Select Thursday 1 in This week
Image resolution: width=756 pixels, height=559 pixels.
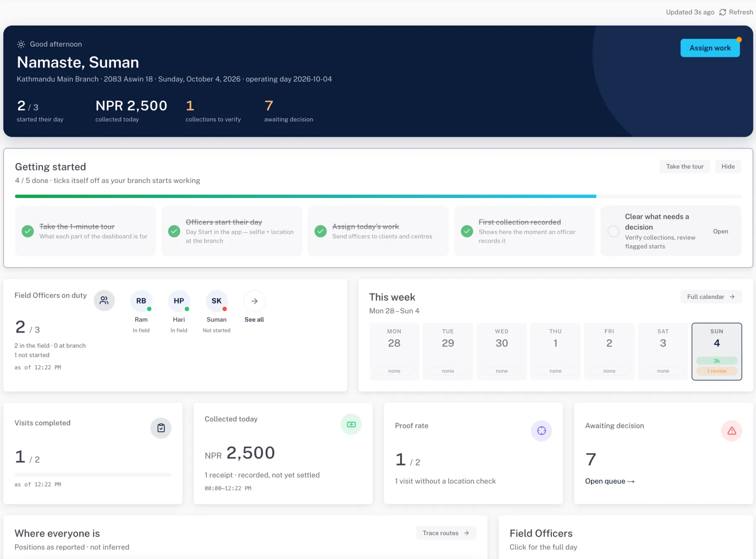point(555,352)
